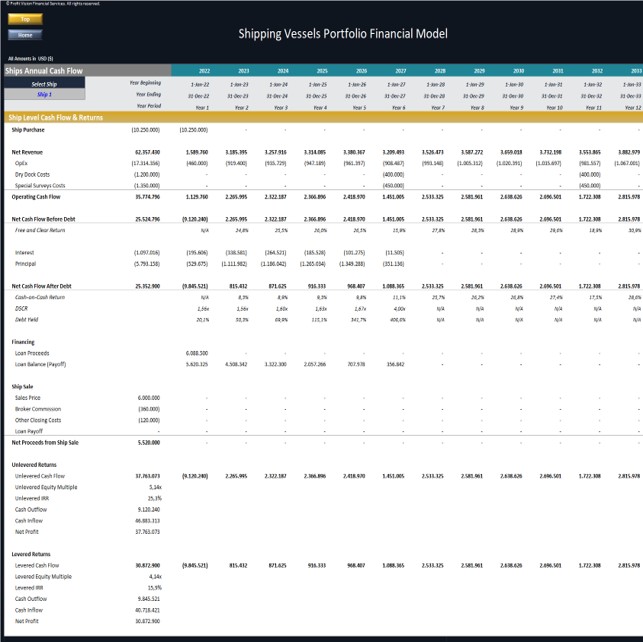
Task: Select the 'Select Ship' header cell
Action: [44, 84]
